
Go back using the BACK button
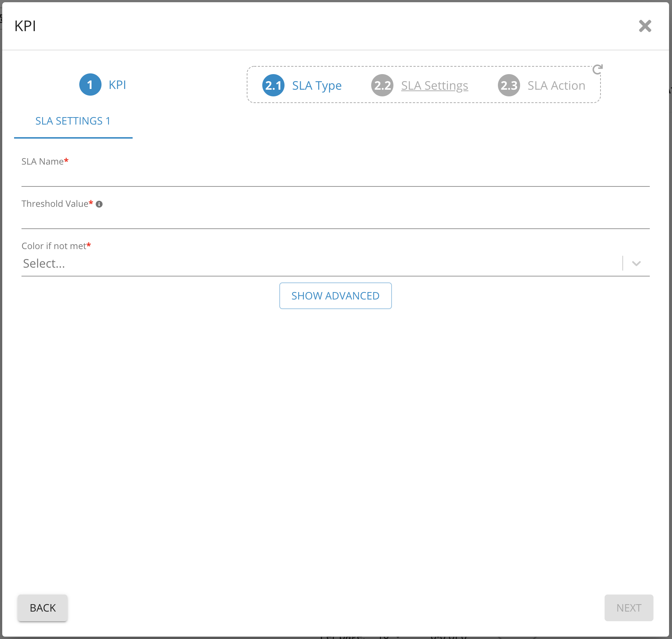(43, 608)
